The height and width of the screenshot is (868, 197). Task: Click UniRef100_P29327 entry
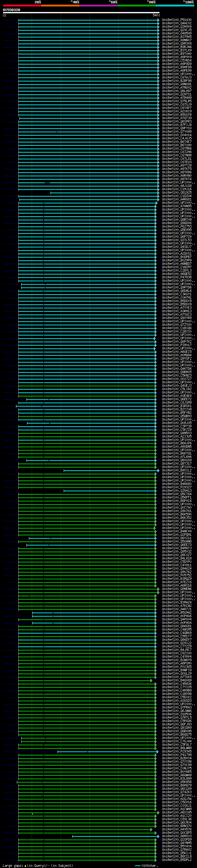click(x=177, y=487)
